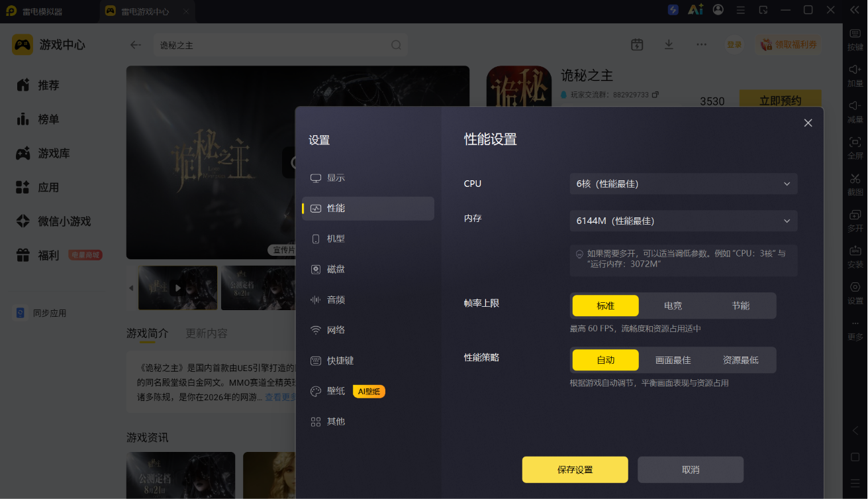Click the 保存设置 button
The width and height of the screenshot is (868, 499).
pos(575,470)
